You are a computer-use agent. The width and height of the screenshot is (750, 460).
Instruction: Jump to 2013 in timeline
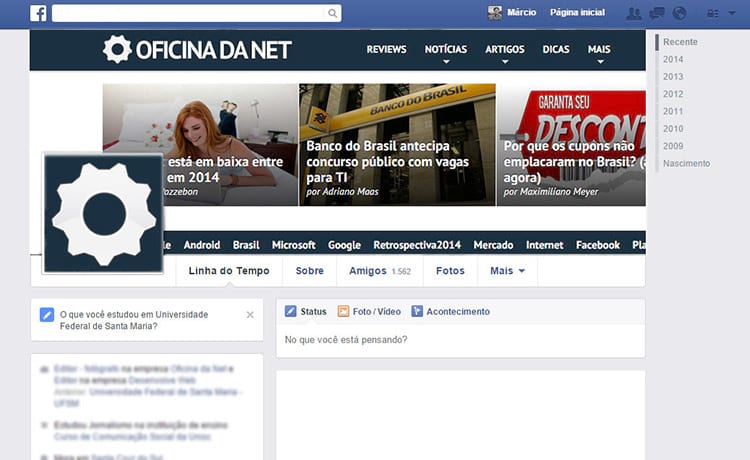pos(673,77)
